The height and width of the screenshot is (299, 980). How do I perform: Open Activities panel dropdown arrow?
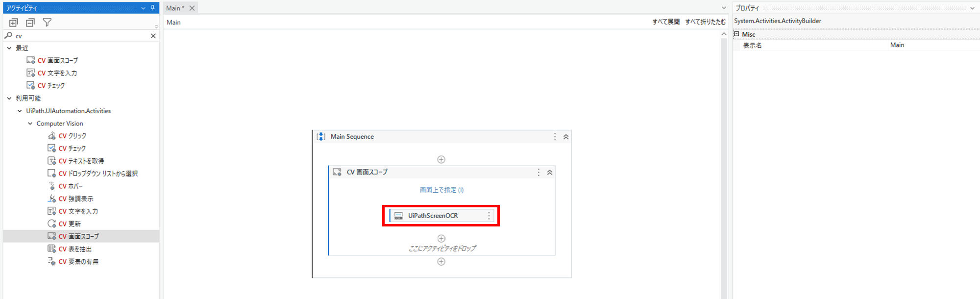143,8
